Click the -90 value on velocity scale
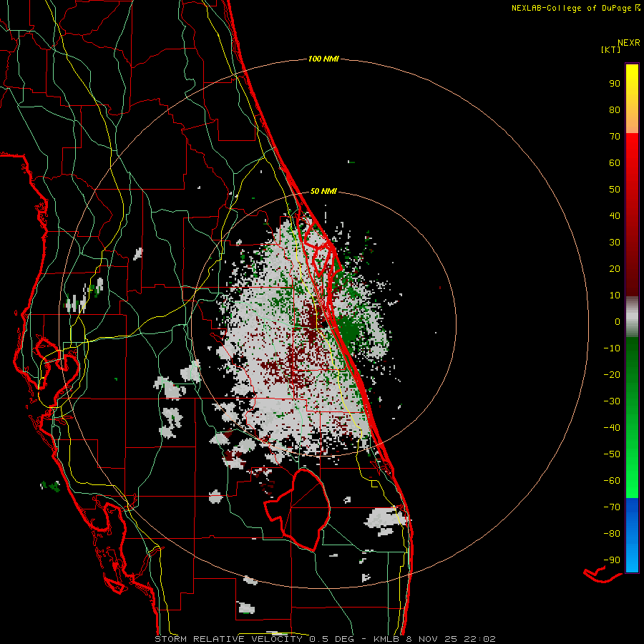 (612, 560)
